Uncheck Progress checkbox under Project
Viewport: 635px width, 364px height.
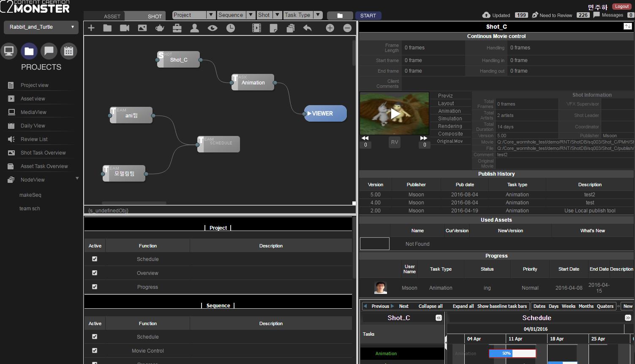tap(95, 287)
